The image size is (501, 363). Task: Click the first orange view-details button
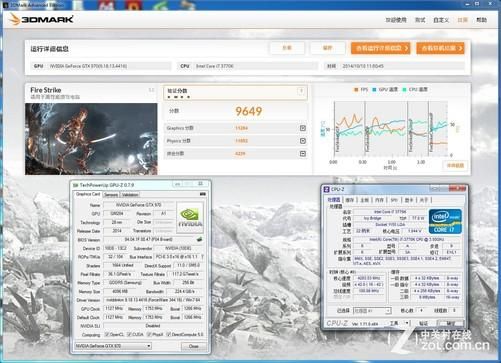(x=380, y=48)
